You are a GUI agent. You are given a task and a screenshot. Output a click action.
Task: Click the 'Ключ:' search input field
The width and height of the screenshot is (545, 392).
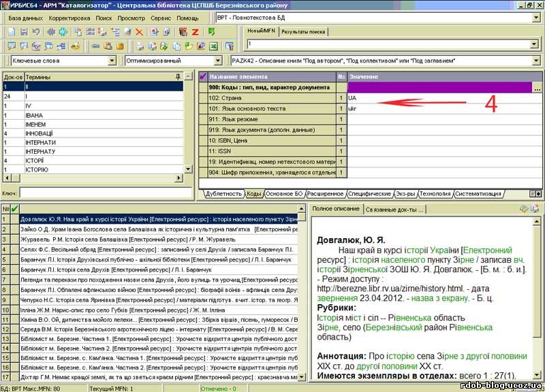[x=106, y=193]
